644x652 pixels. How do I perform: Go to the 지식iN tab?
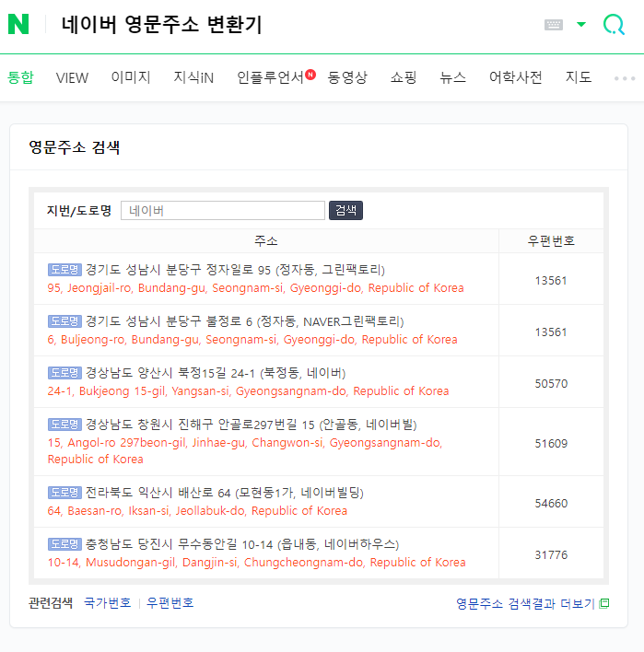tap(193, 77)
